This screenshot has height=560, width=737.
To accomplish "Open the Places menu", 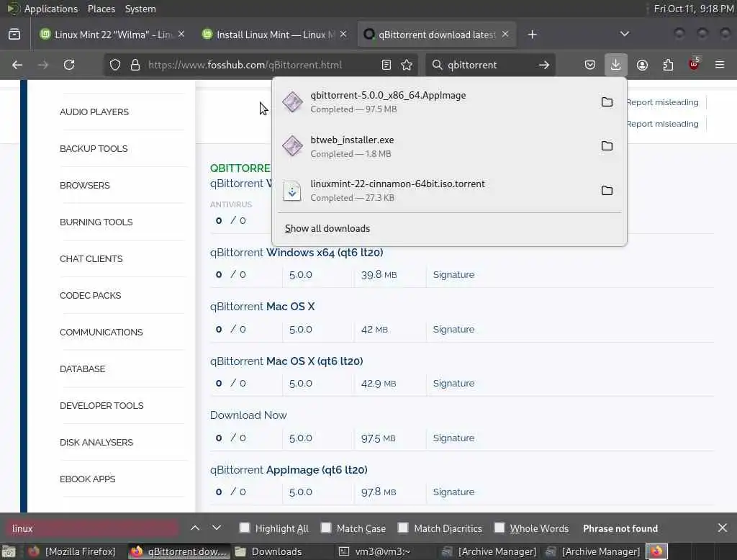I will 101,9.
